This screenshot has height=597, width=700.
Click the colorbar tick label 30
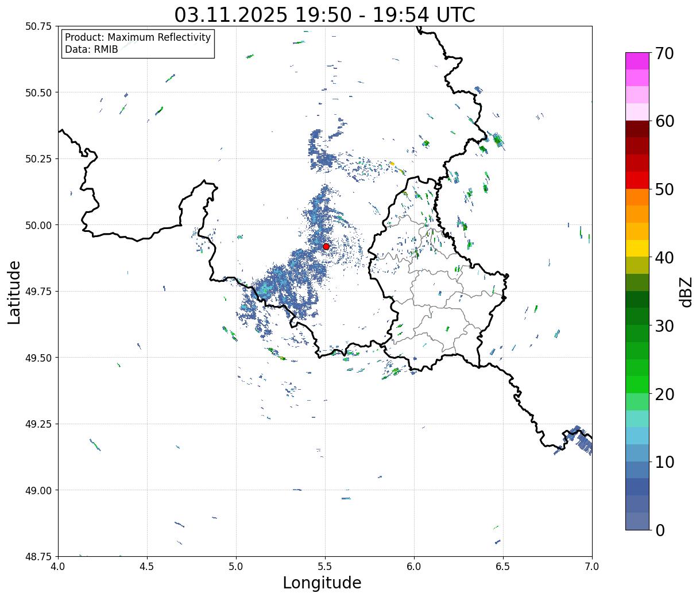click(664, 326)
